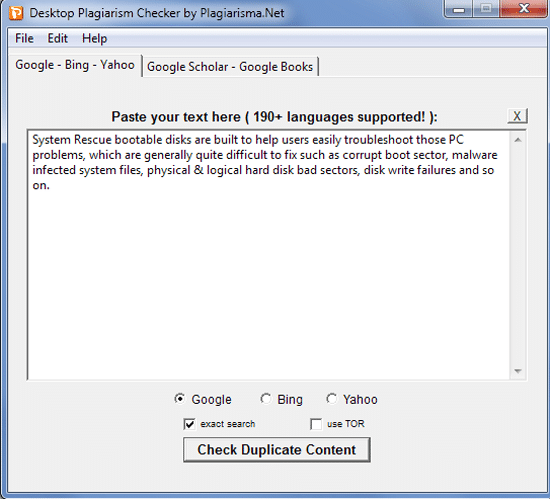Image resolution: width=550 pixels, height=499 pixels.
Task: Click the text area scroll up arrow
Action: click(518, 140)
